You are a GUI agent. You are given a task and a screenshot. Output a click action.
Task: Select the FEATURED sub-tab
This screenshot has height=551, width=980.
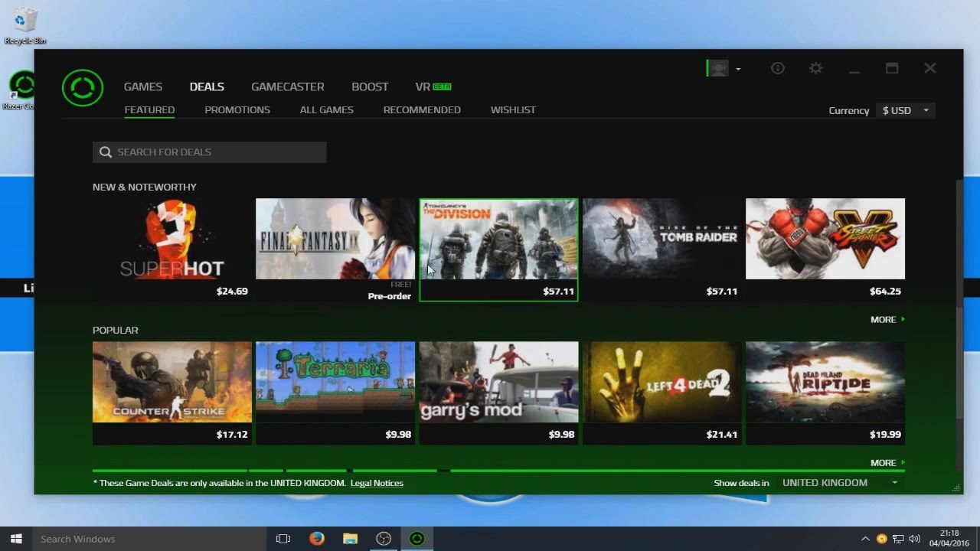coord(149,109)
